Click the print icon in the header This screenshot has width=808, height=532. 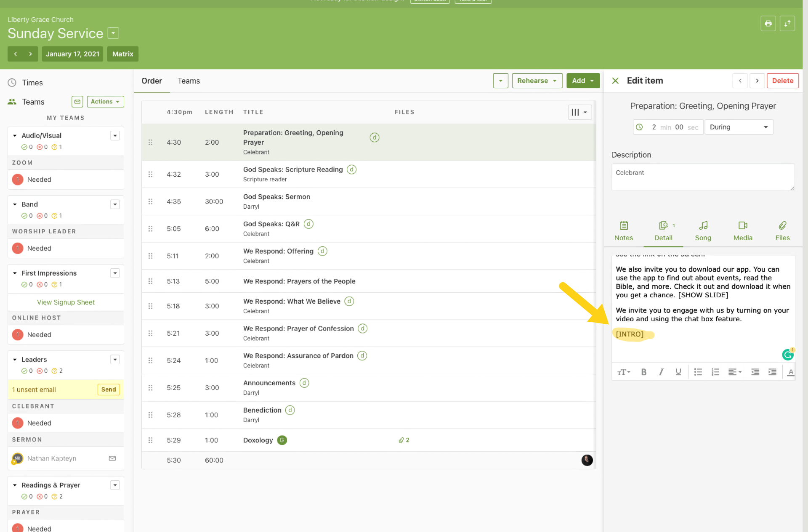[x=768, y=24]
